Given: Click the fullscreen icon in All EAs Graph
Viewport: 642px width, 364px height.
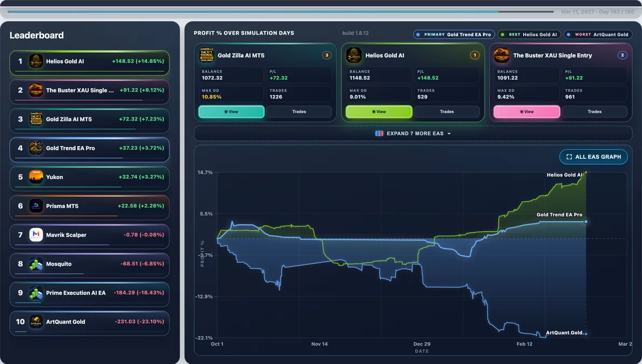Looking at the screenshot, I should tap(569, 157).
